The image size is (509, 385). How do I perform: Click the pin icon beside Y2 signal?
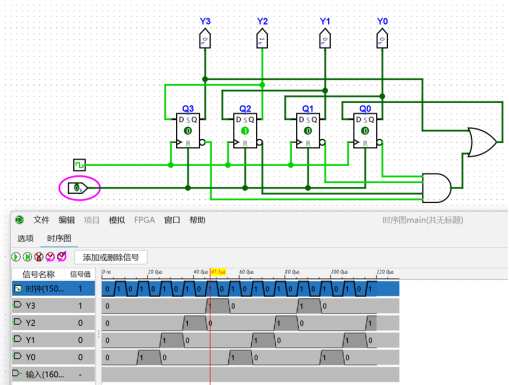coord(17,322)
